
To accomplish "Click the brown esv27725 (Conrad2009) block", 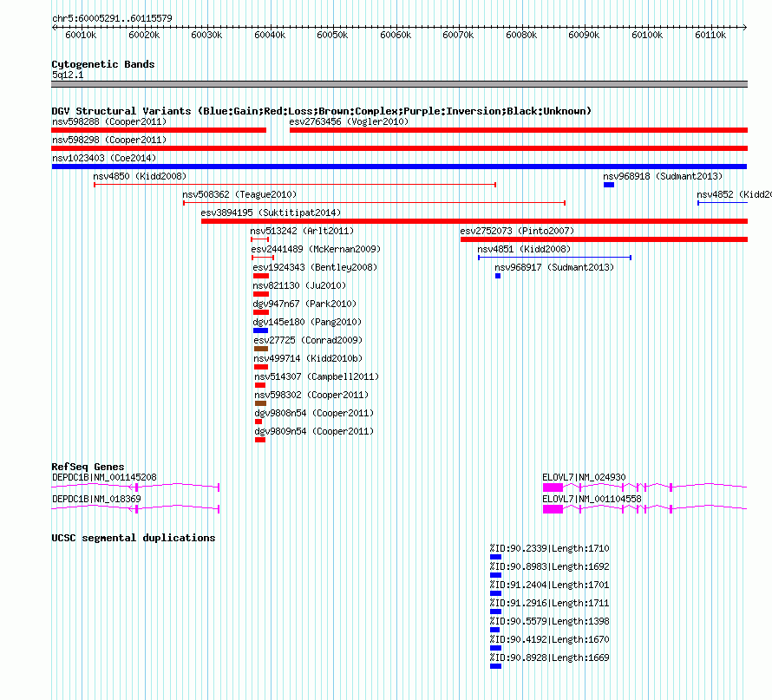I will tap(261, 349).
